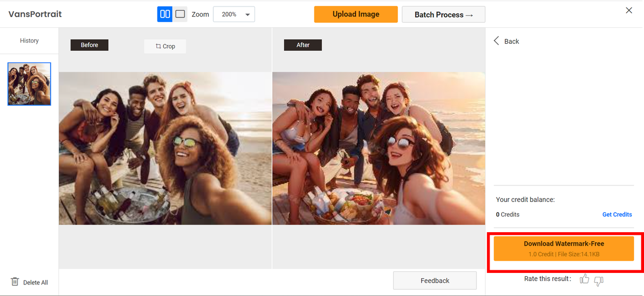The height and width of the screenshot is (296, 644).
Task: Click 'Your credit balance:' text
Action: pyautogui.click(x=525, y=200)
